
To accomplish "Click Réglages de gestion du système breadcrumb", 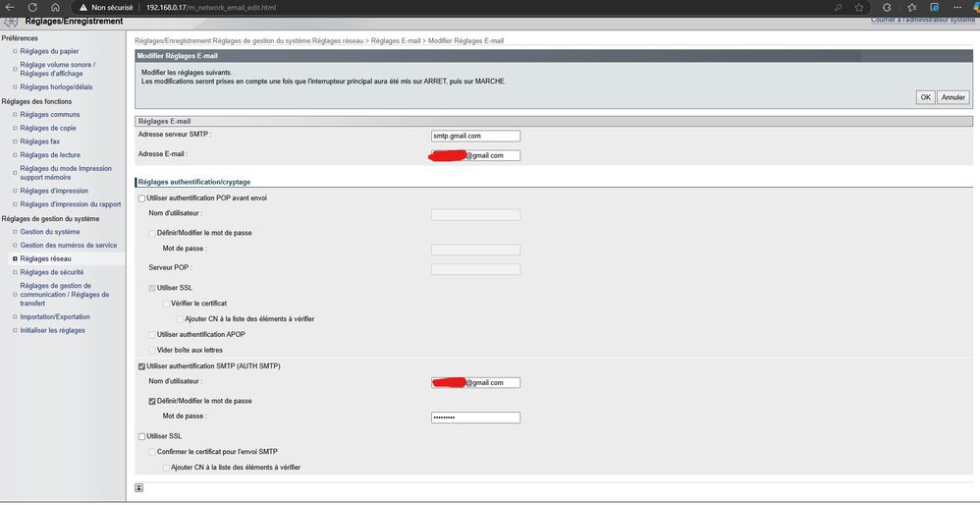I will tap(262, 40).
